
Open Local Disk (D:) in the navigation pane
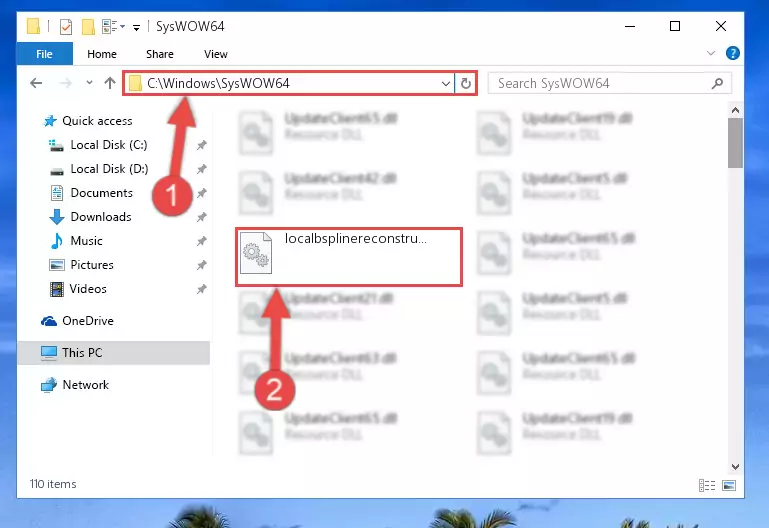click(x=109, y=169)
